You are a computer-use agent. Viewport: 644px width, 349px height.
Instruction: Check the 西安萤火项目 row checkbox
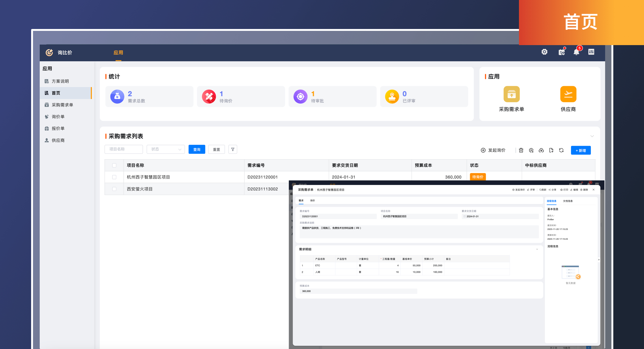point(114,189)
